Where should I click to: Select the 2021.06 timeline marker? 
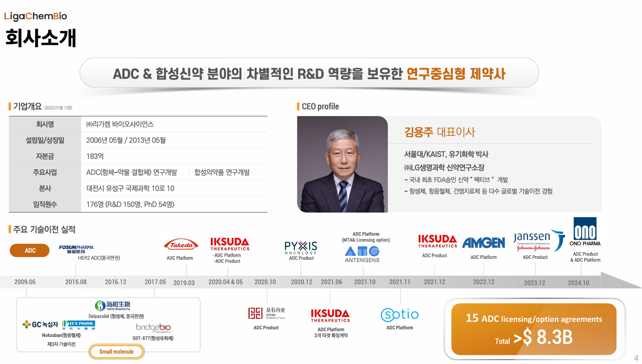(x=332, y=282)
